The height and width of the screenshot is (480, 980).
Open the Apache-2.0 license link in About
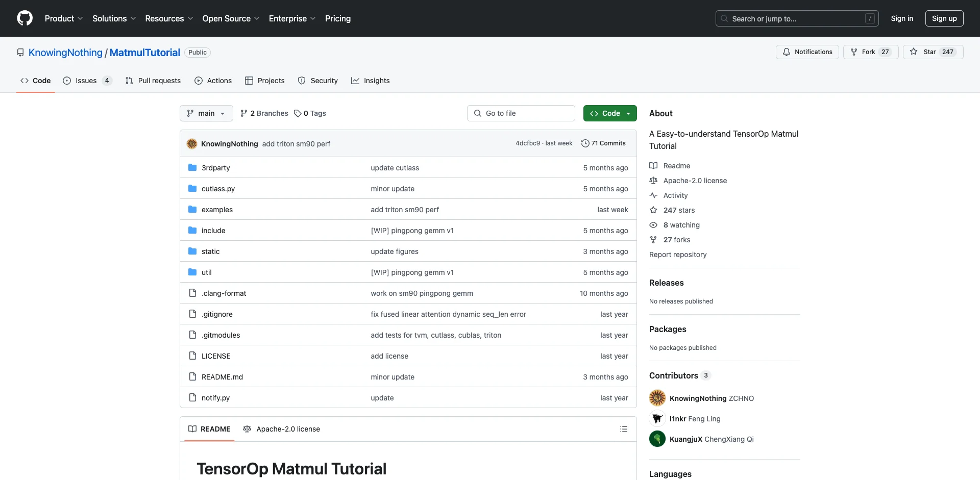tap(695, 181)
